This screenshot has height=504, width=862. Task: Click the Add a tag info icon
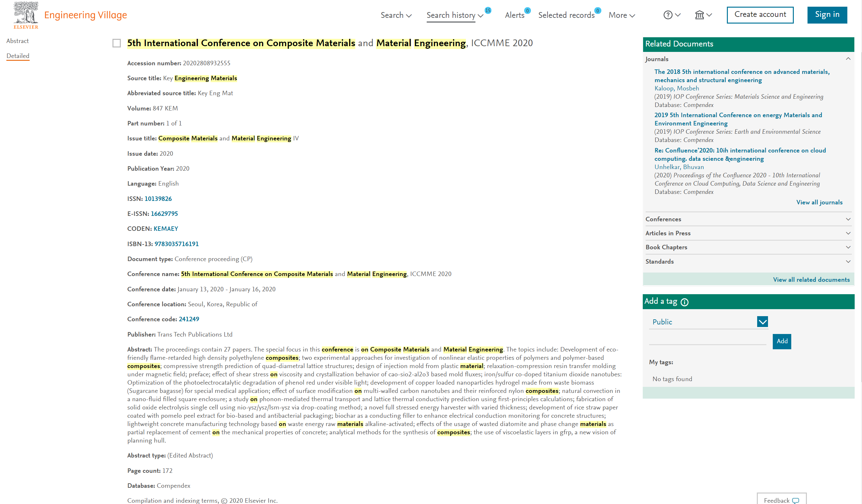[x=685, y=302]
